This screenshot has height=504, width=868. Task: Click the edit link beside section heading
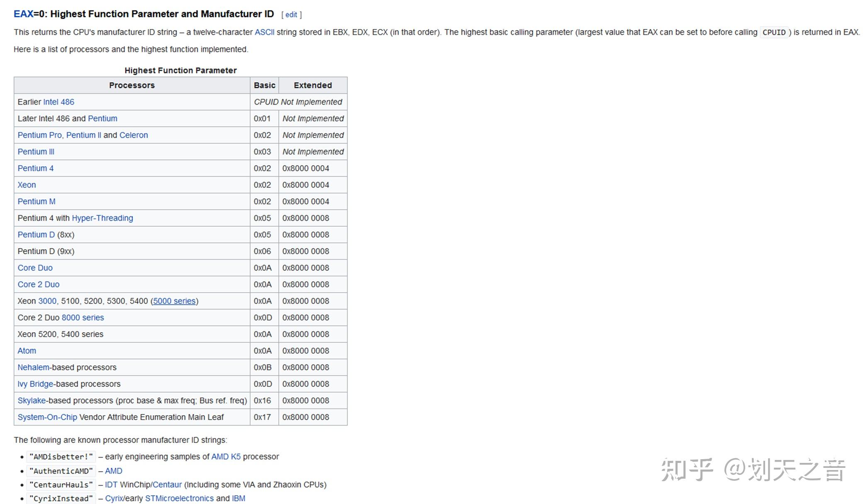[x=291, y=15]
